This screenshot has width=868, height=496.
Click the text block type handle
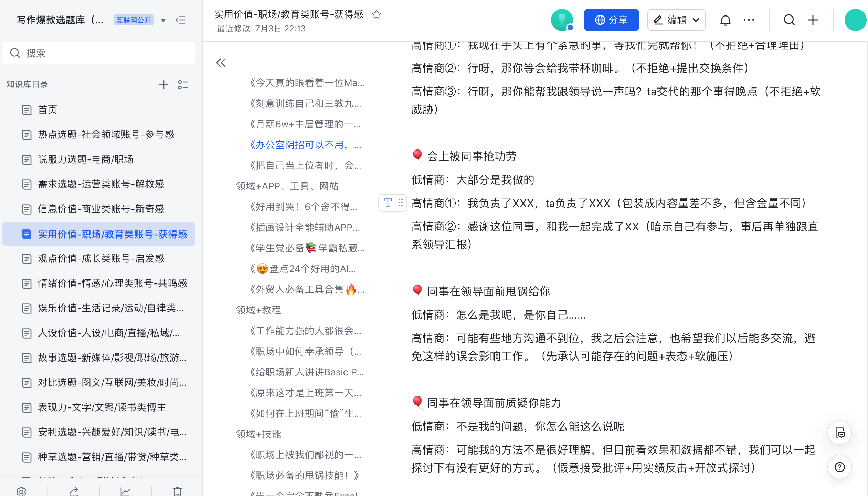click(388, 203)
